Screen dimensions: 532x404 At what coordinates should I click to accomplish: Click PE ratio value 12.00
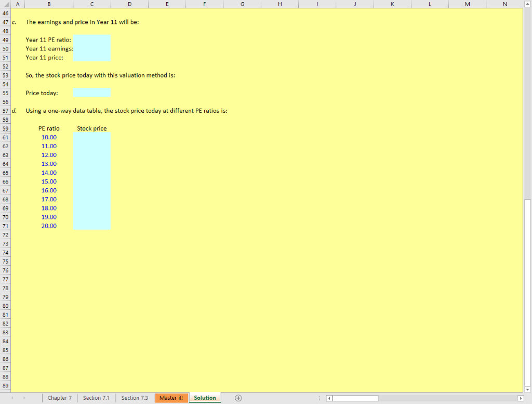[49, 155]
